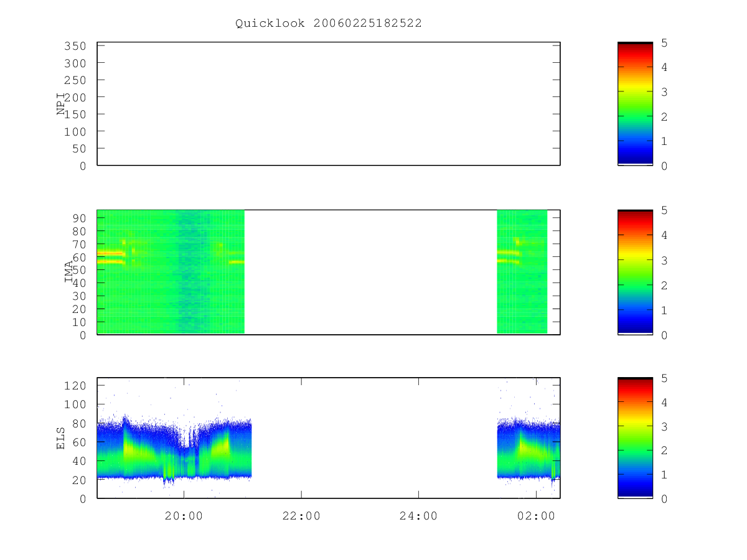Click the Quicklook 20060225182522 plot title
The image size is (747, 560).
(x=329, y=23)
